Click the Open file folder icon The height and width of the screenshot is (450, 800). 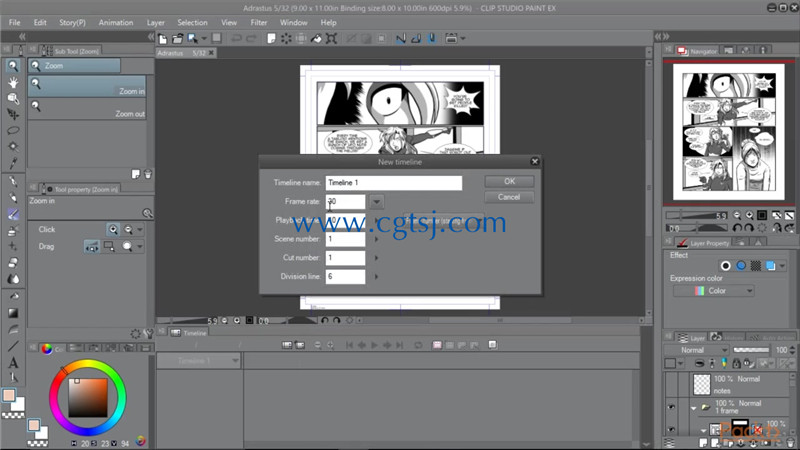tap(177, 38)
